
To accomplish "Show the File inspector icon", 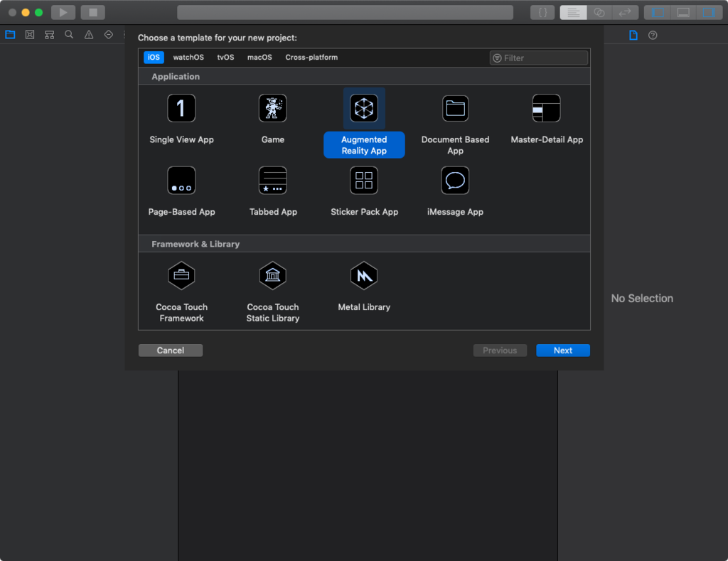I will click(633, 35).
